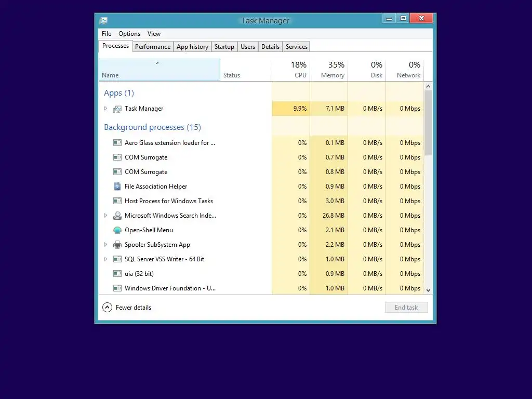Select the uia (32 bit) process name

(x=139, y=274)
